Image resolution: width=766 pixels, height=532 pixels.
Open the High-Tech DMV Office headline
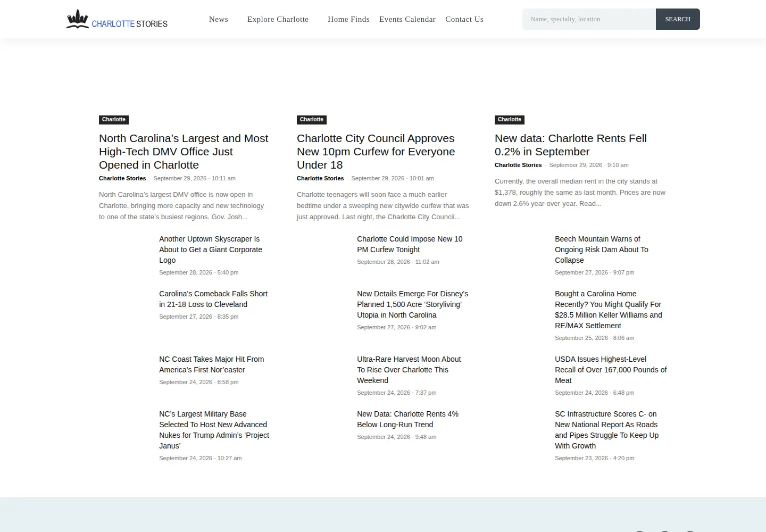point(184,152)
